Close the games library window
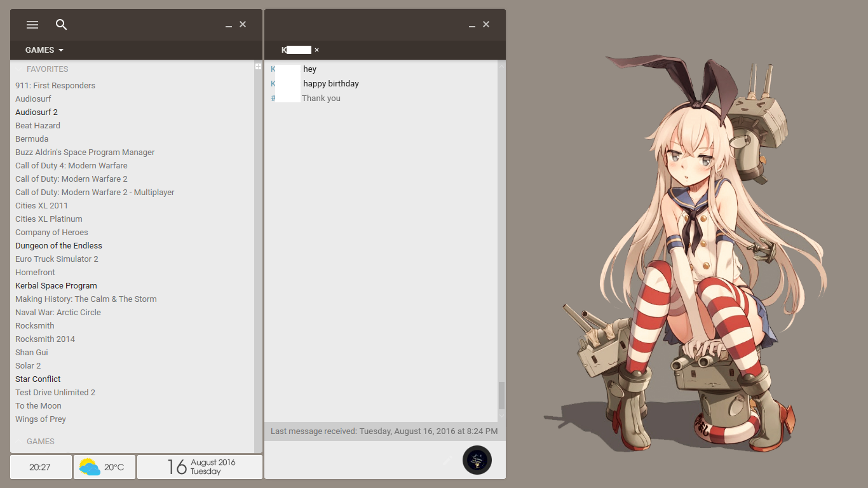The image size is (868, 488). 243,24
